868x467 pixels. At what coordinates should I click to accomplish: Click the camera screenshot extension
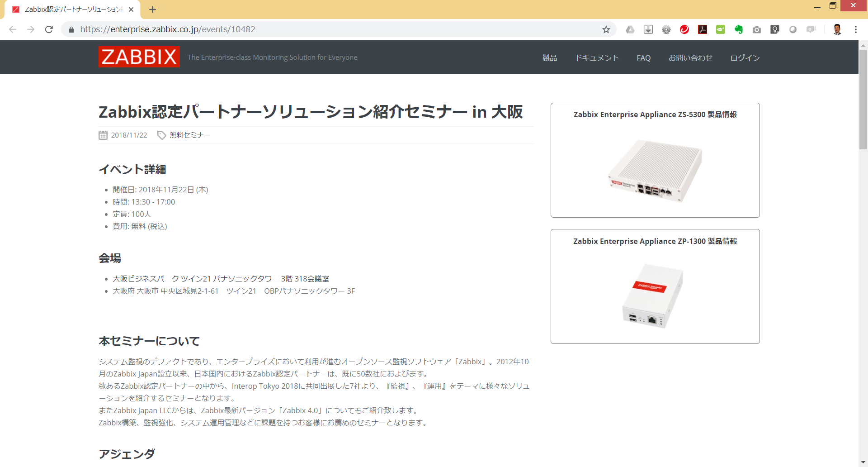[757, 29]
